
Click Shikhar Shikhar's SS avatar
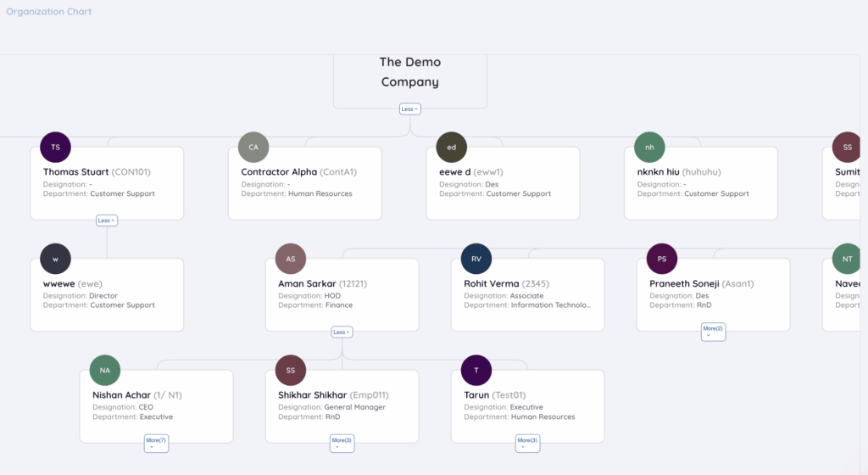point(291,370)
